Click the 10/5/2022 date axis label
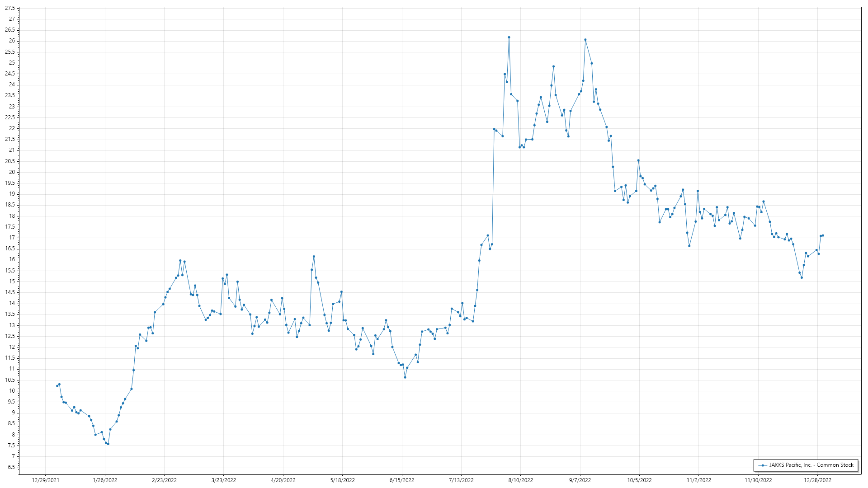The image size is (868, 488). coord(639,480)
